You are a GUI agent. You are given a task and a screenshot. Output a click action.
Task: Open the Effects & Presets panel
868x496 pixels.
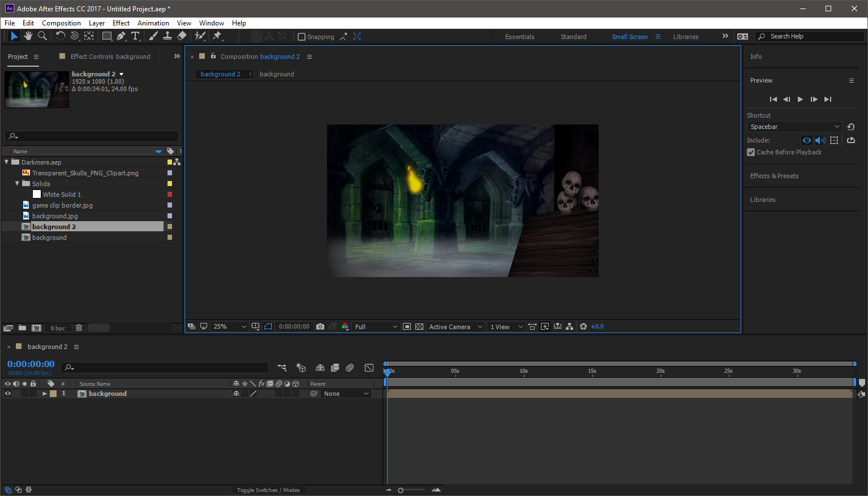[x=774, y=176]
